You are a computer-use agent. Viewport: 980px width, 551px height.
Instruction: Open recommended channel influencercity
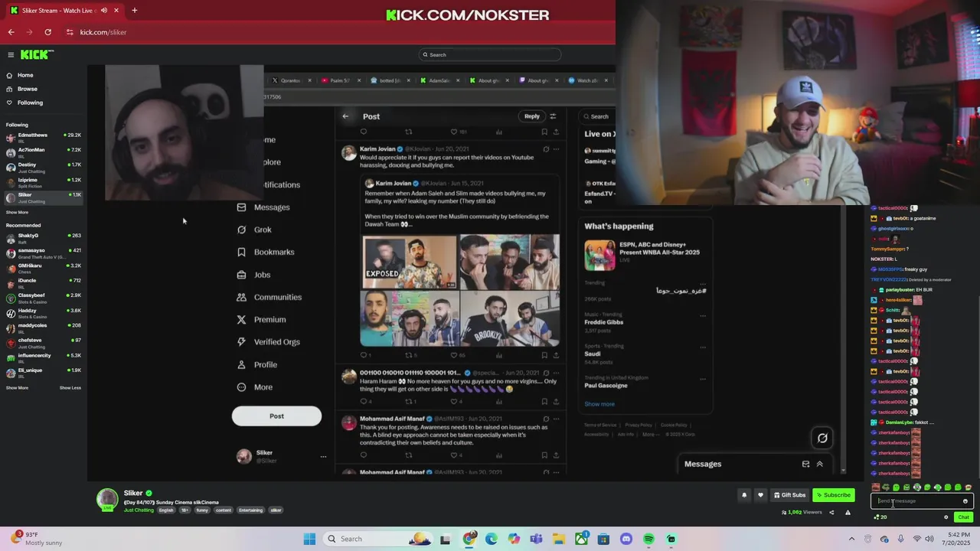pos(44,357)
